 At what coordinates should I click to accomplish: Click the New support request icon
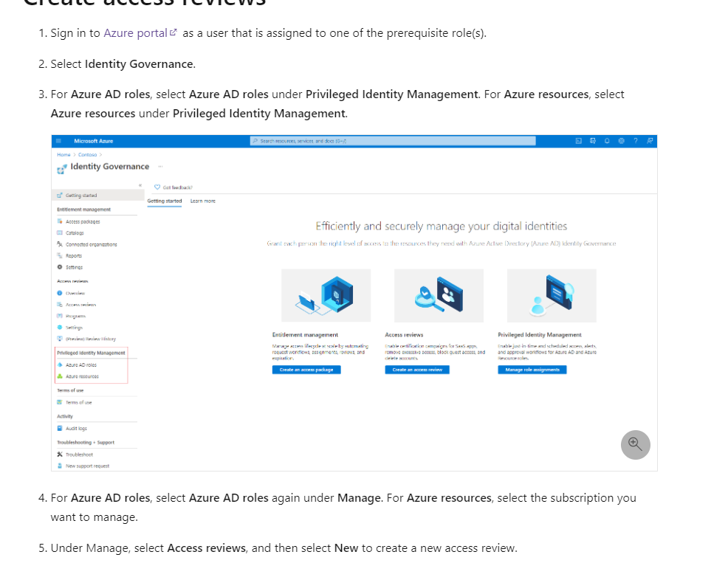[x=59, y=466]
